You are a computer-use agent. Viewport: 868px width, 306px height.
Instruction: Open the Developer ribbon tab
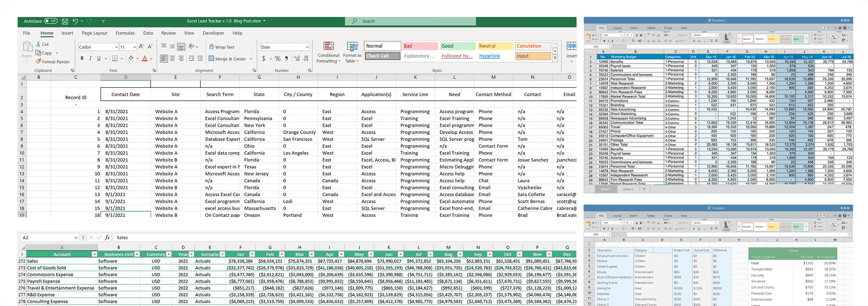[213, 33]
